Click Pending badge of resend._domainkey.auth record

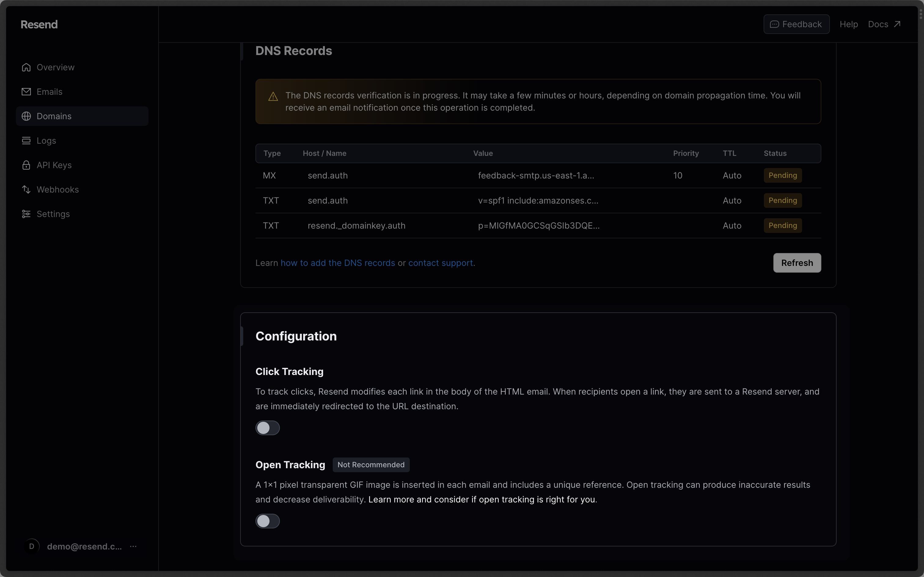(783, 226)
